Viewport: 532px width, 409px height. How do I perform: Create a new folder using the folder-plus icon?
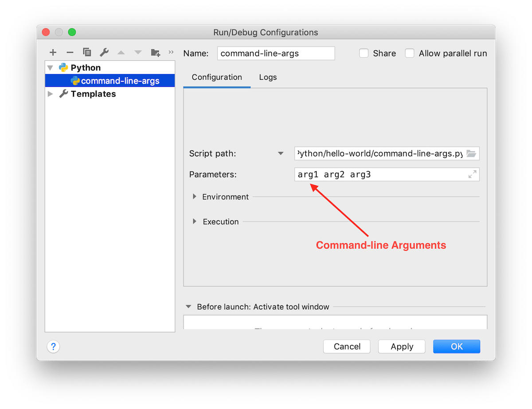(x=155, y=52)
